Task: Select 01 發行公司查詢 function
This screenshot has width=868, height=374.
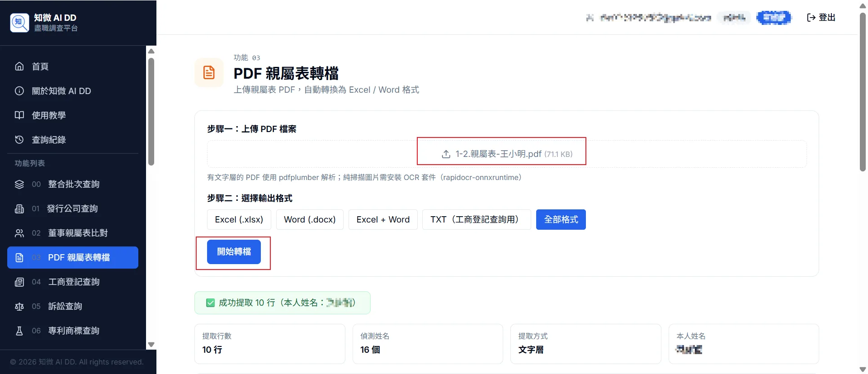Action: tap(73, 208)
